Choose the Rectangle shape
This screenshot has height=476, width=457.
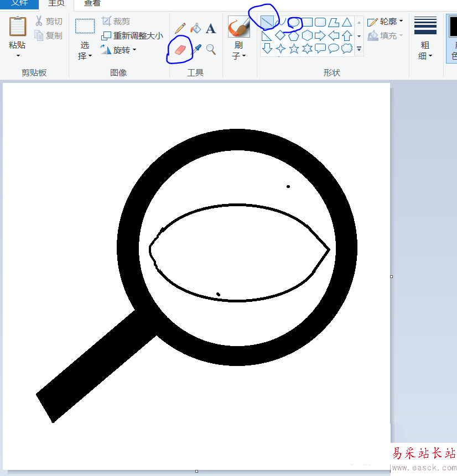coord(307,22)
